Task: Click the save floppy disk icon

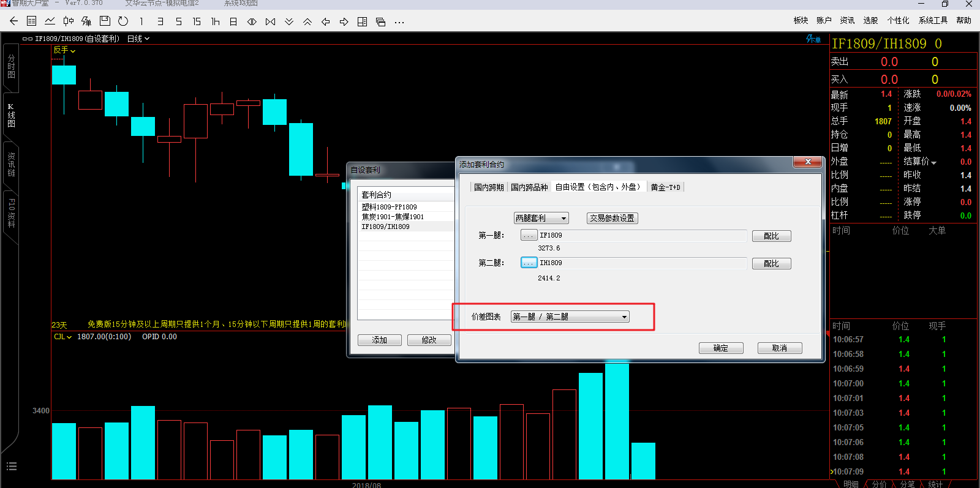Action: (105, 21)
